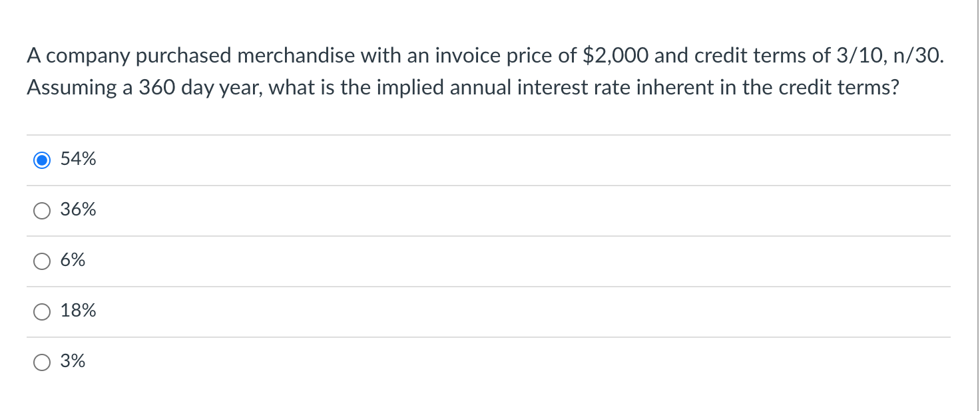This screenshot has width=980, height=411.
Task: Select the 54% radio button
Action: click(42, 160)
